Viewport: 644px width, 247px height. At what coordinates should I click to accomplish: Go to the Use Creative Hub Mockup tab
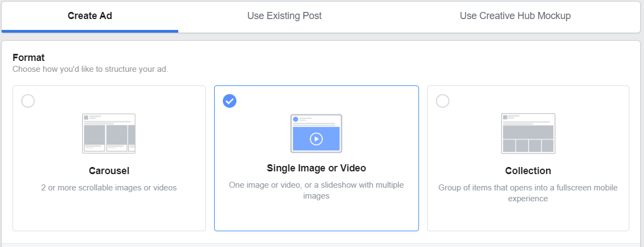point(515,16)
